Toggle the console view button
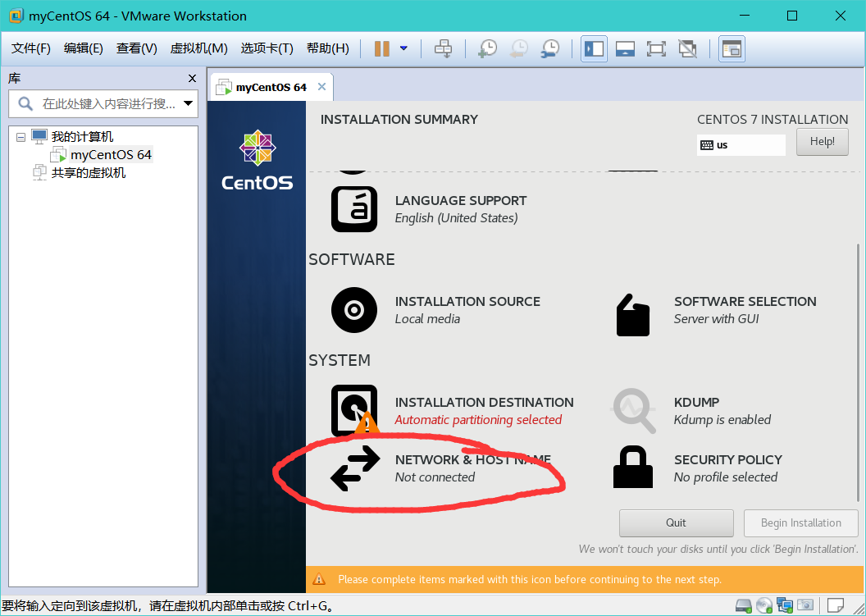This screenshot has height=616, width=866. pyautogui.click(x=732, y=49)
